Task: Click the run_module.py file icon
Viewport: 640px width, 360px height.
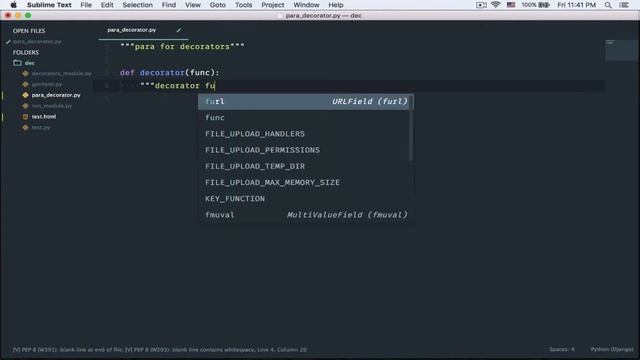Action: pyautogui.click(x=25, y=106)
